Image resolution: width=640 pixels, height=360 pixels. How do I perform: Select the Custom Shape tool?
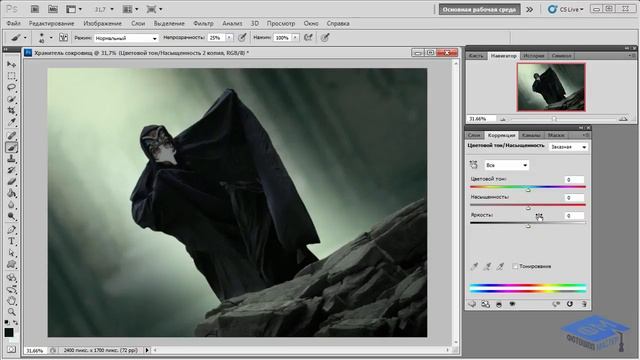coord(11,264)
